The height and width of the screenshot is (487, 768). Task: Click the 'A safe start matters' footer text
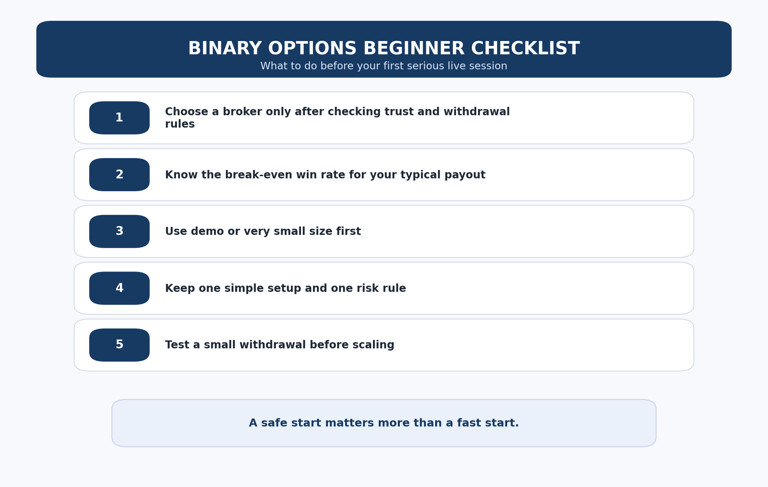(384, 423)
